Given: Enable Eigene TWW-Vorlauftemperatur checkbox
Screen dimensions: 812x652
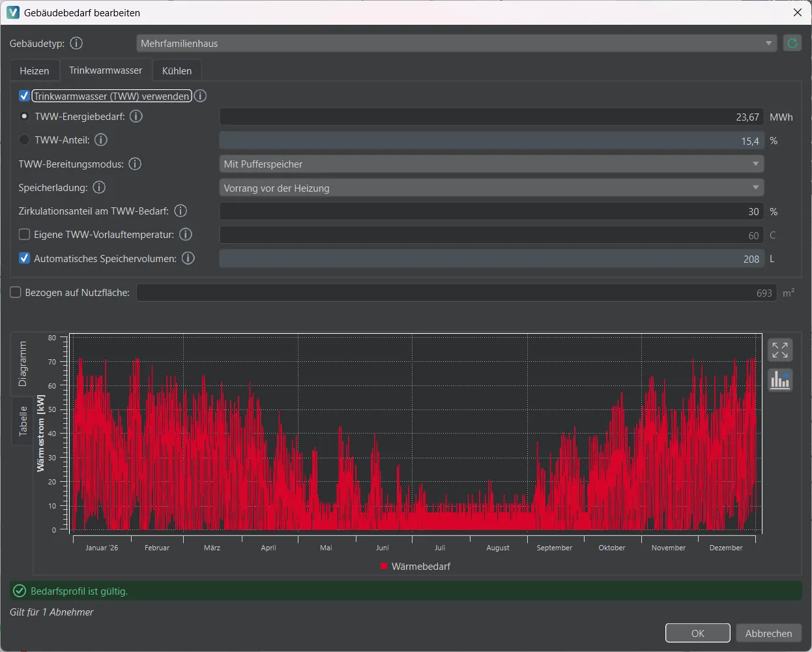Looking at the screenshot, I should [24, 234].
